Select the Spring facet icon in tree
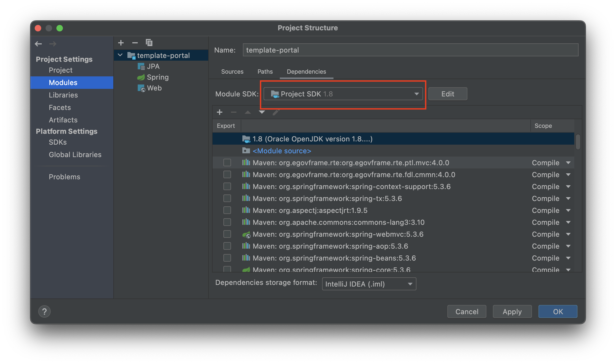Screen dimensions: 616x364 click(x=141, y=77)
